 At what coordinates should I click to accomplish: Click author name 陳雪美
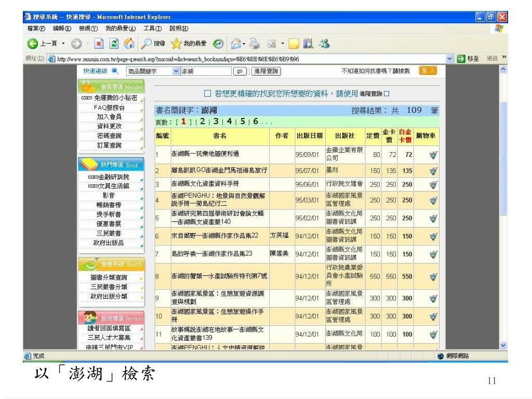point(279,254)
